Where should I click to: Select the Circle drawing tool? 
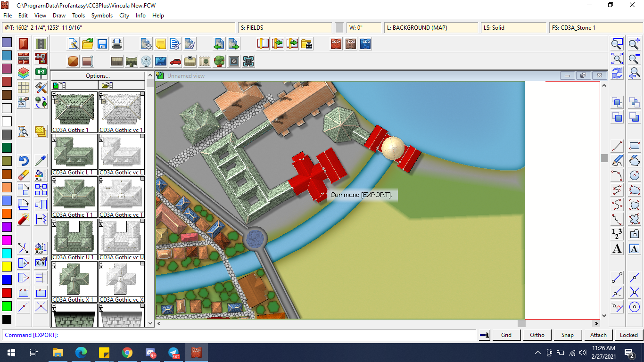point(635,175)
